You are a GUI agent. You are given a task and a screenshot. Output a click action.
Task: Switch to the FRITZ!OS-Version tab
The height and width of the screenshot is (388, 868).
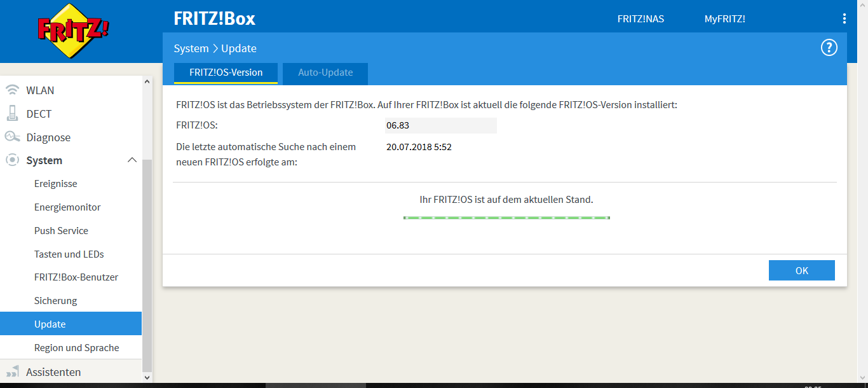(226, 73)
